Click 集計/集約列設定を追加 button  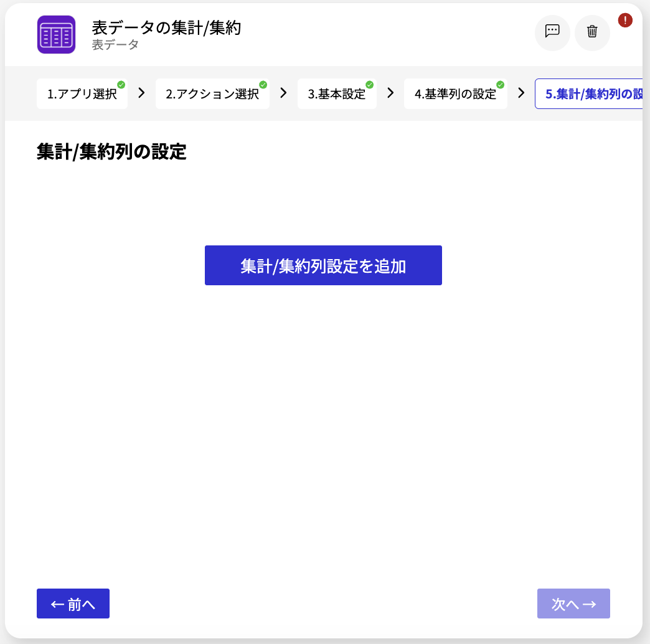pos(323,265)
